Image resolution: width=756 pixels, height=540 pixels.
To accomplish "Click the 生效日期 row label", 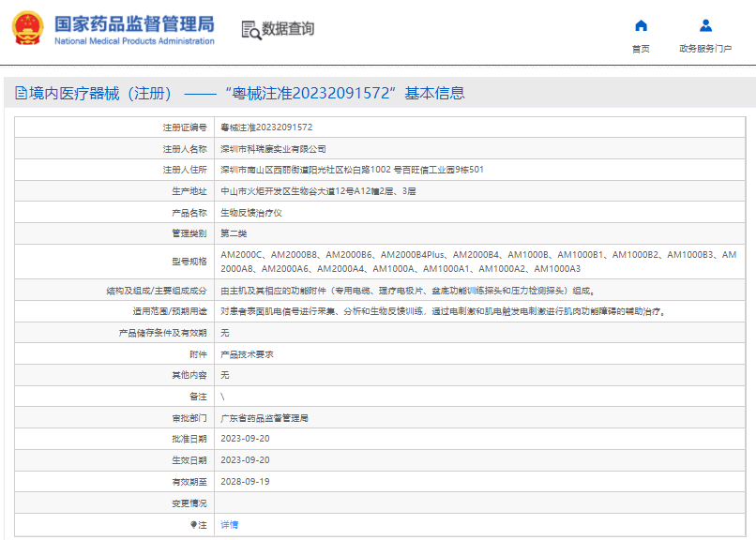I will click(189, 460).
